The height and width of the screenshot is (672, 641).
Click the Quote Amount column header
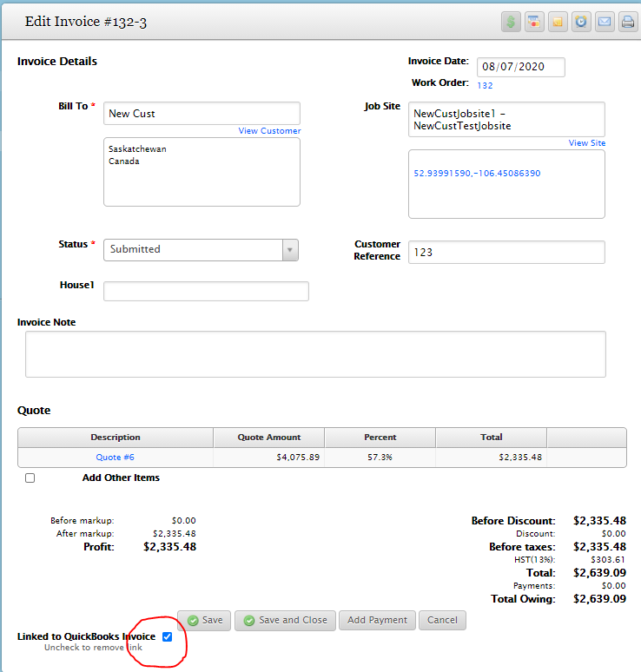point(269,438)
